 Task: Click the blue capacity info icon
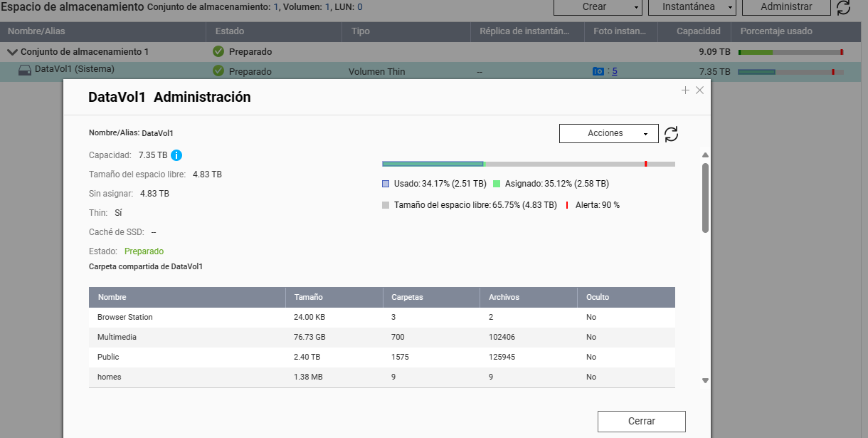point(176,155)
